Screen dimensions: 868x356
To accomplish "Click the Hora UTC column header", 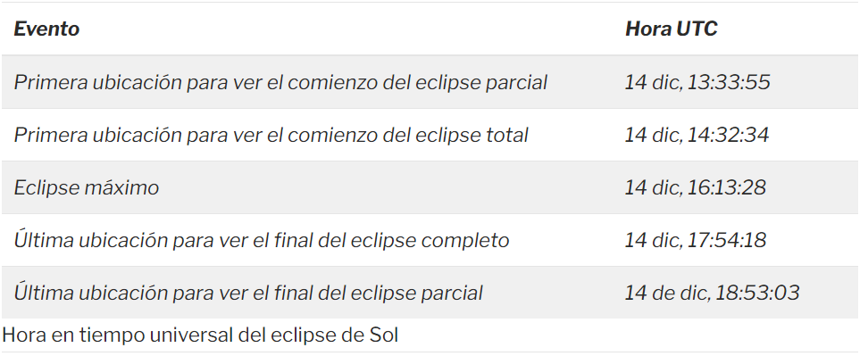I will (x=671, y=29).
